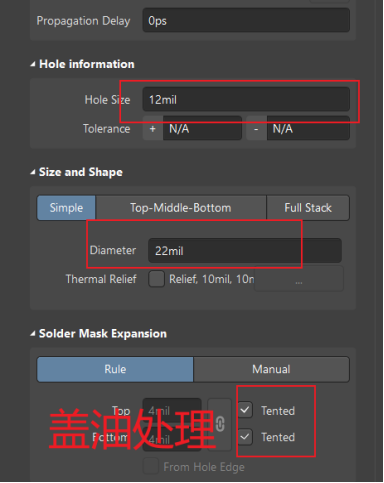The image size is (384, 483).
Task: Click the minus Tolerance N/A field
Action: tap(308, 128)
